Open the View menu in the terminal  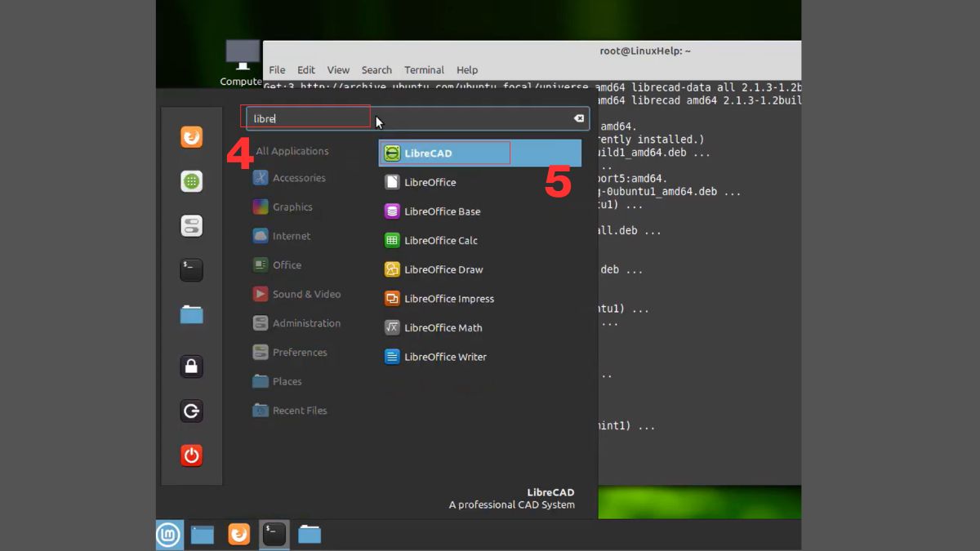click(338, 70)
